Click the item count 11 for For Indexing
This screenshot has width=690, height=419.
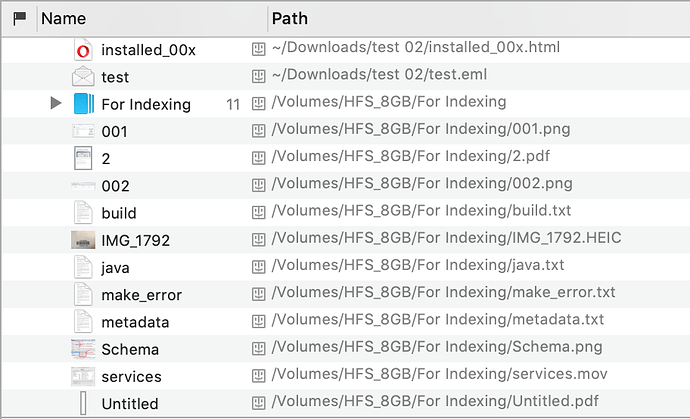pyautogui.click(x=233, y=103)
